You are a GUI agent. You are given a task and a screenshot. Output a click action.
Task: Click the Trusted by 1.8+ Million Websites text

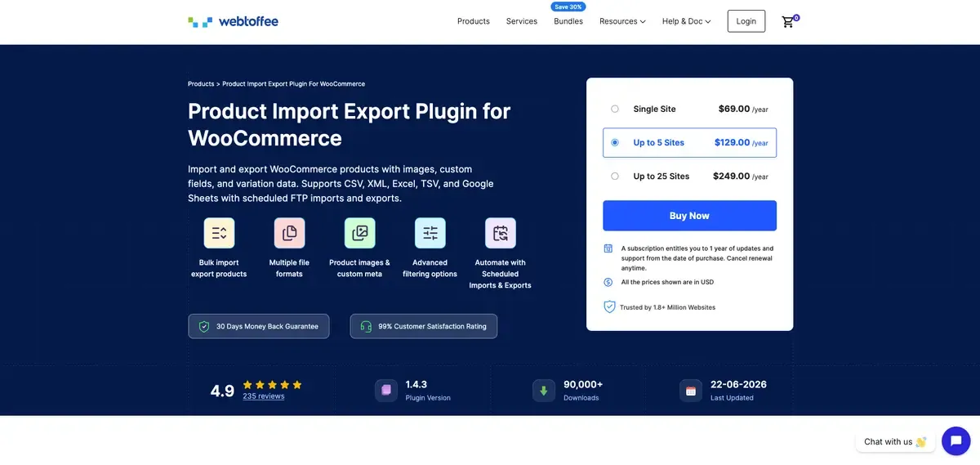tap(668, 307)
